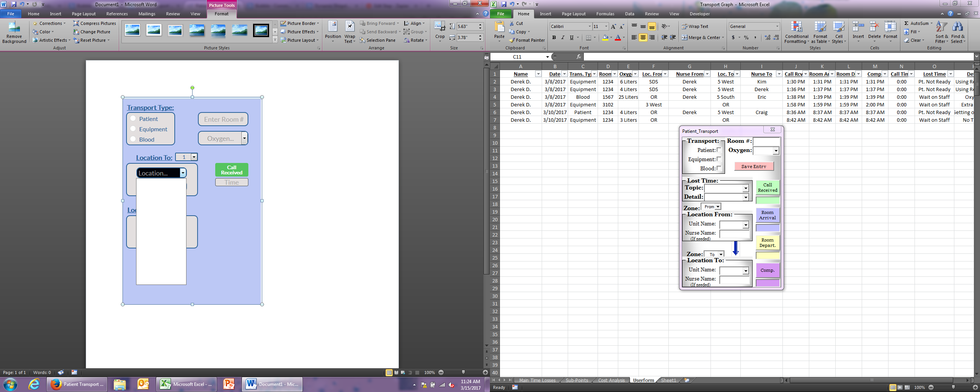The height and width of the screenshot is (392, 980).
Task: Click the Word zoom slider handle
Action: [x=463, y=372]
